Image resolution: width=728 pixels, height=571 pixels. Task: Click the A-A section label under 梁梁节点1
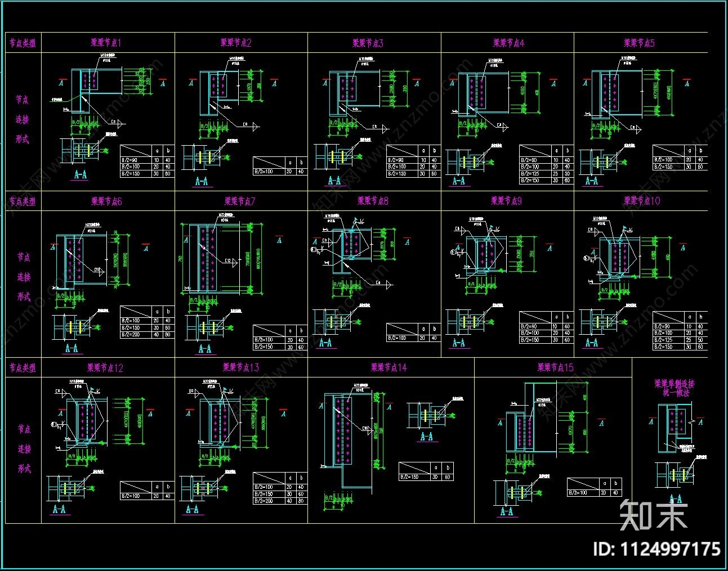tap(81, 175)
